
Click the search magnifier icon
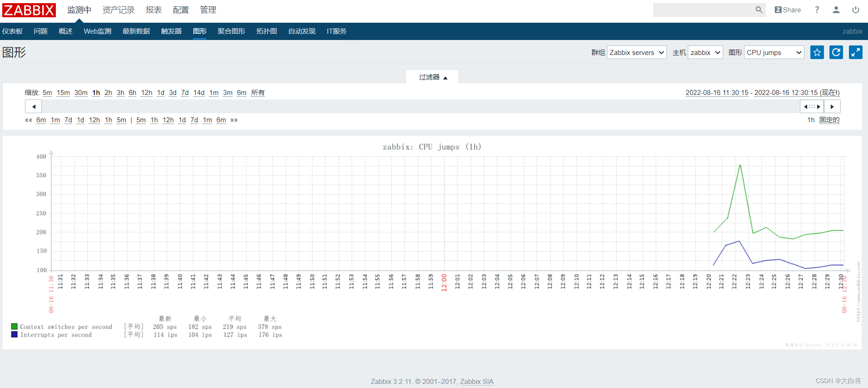click(x=759, y=10)
